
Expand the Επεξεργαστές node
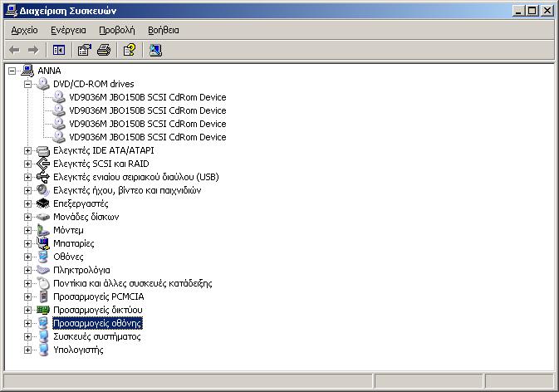pos(27,203)
